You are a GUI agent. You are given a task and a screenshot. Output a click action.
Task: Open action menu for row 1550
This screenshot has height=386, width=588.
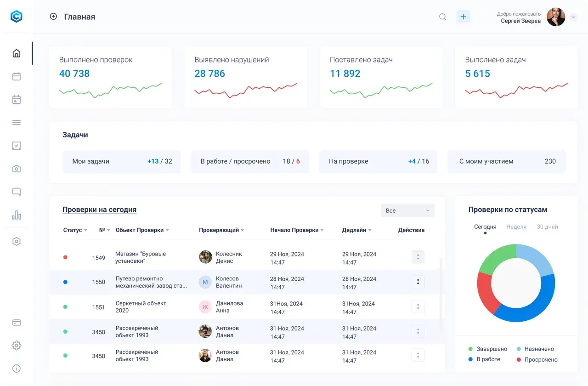click(x=418, y=282)
